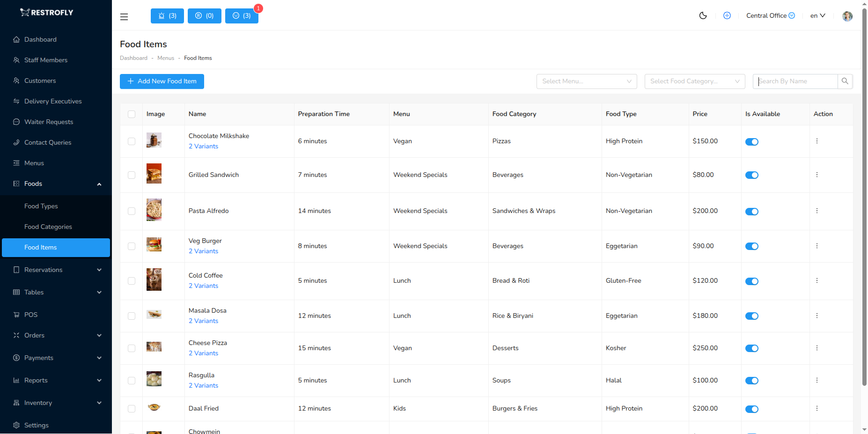Open Settings from the sidebar gear icon

point(36,425)
